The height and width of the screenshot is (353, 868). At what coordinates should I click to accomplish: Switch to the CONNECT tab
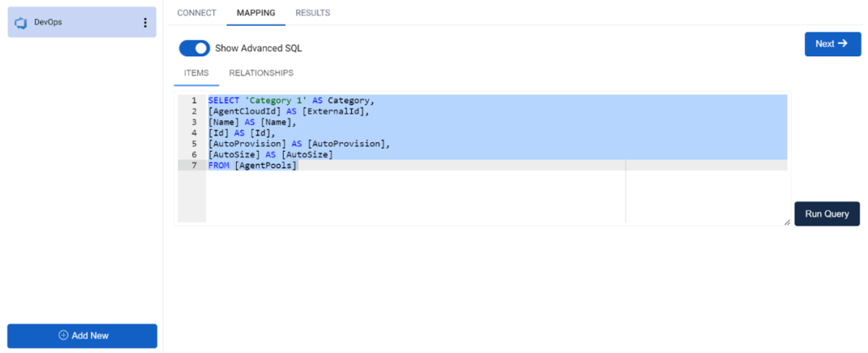pos(197,13)
